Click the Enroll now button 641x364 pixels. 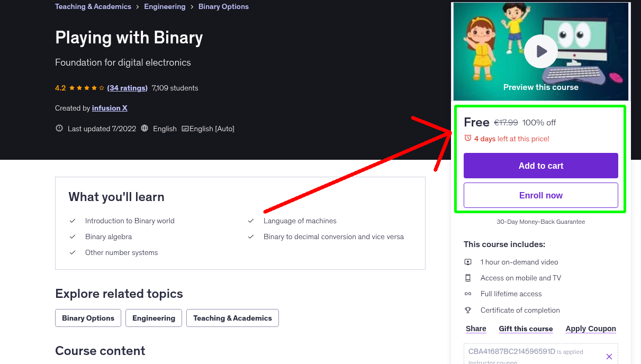click(540, 195)
